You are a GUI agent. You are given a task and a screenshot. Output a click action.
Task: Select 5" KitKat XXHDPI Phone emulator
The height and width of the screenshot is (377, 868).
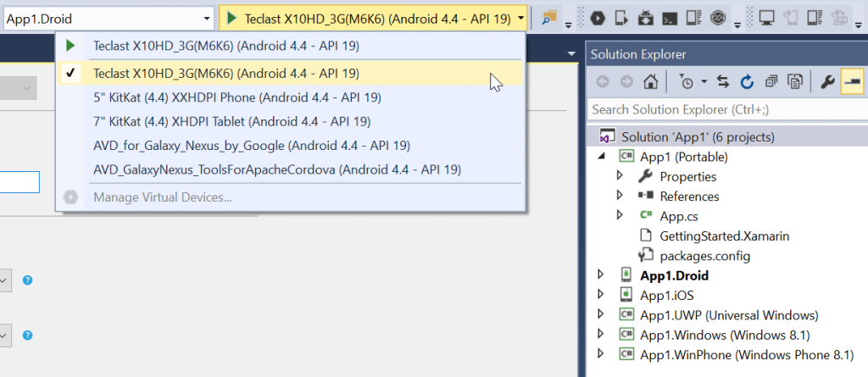tap(290, 97)
